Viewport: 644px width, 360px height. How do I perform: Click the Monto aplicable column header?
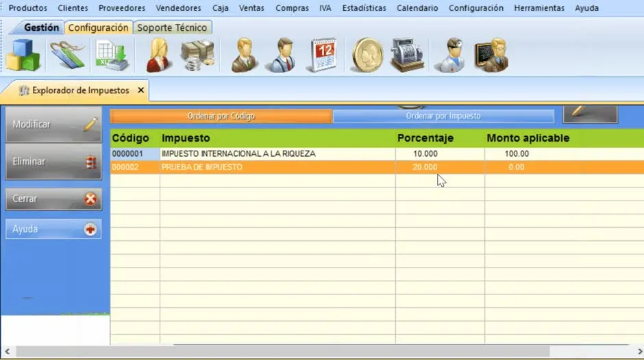coord(564,138)
